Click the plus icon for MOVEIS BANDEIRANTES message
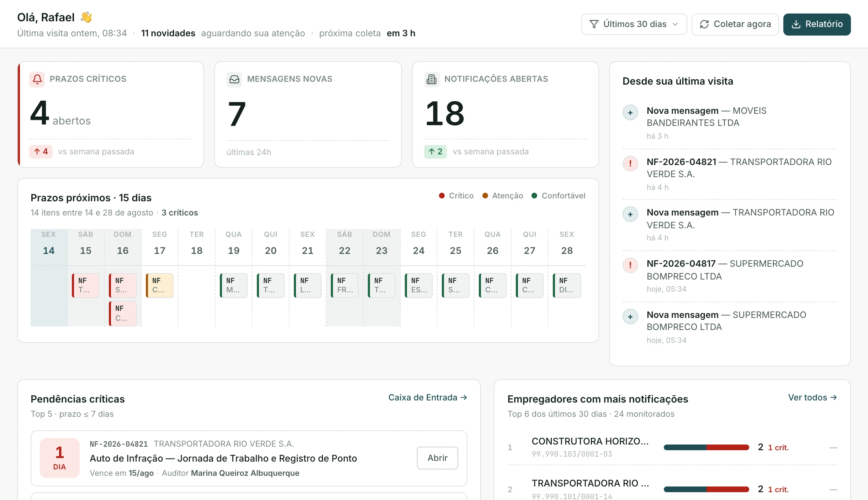The width and height of the screenshot is (868, 500). pyautogui.click(x=630, y=113)
